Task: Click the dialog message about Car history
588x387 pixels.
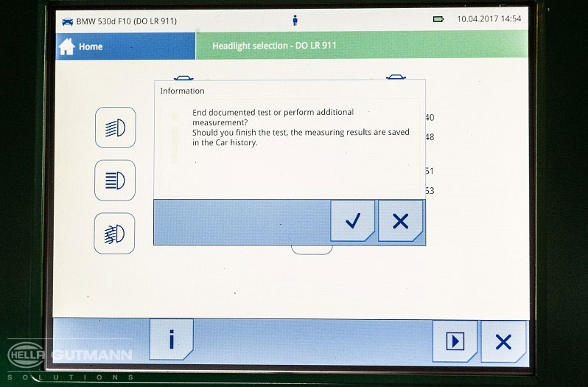Action: 301,128
